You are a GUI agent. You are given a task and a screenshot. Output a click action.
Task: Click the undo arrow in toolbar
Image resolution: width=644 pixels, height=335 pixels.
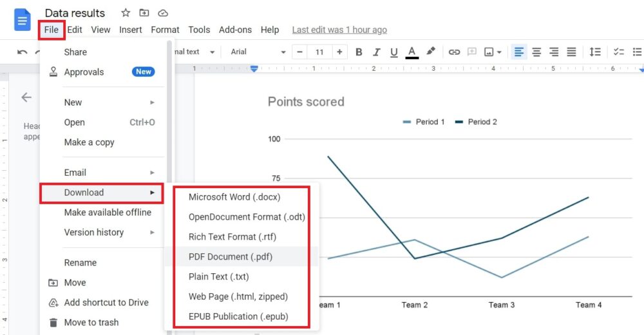coord(23,52)
